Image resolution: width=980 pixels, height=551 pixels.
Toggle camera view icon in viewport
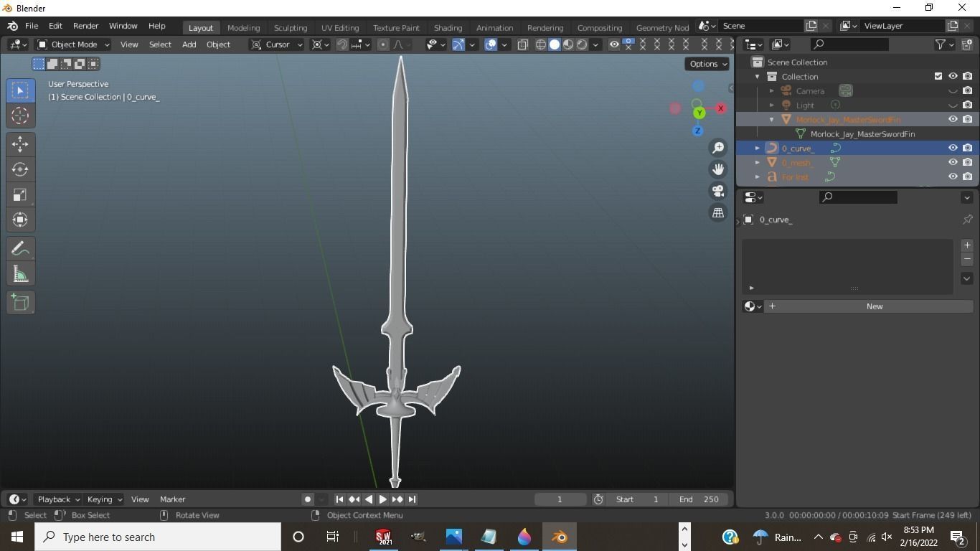(718, 191)
